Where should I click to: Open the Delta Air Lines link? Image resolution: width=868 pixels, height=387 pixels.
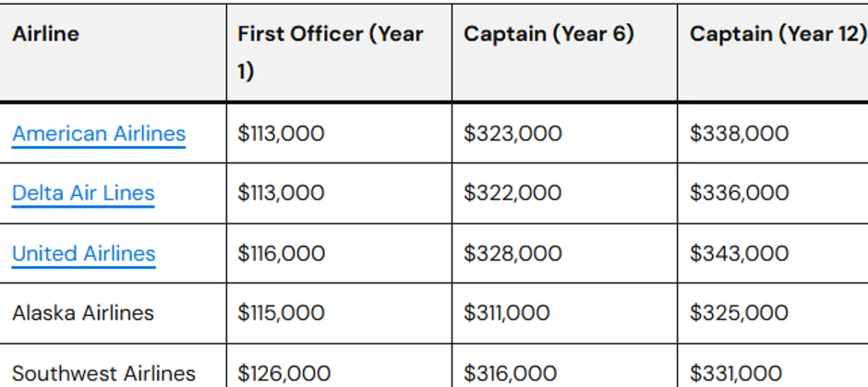pos(83,193)
